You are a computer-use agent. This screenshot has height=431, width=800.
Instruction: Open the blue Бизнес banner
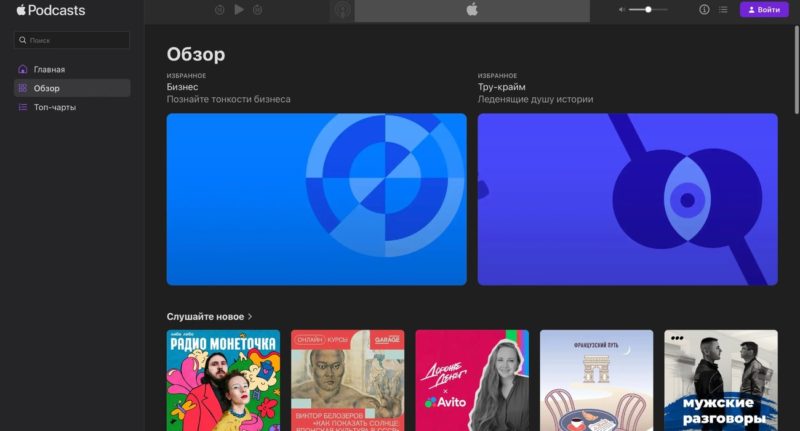pos(316,199)
